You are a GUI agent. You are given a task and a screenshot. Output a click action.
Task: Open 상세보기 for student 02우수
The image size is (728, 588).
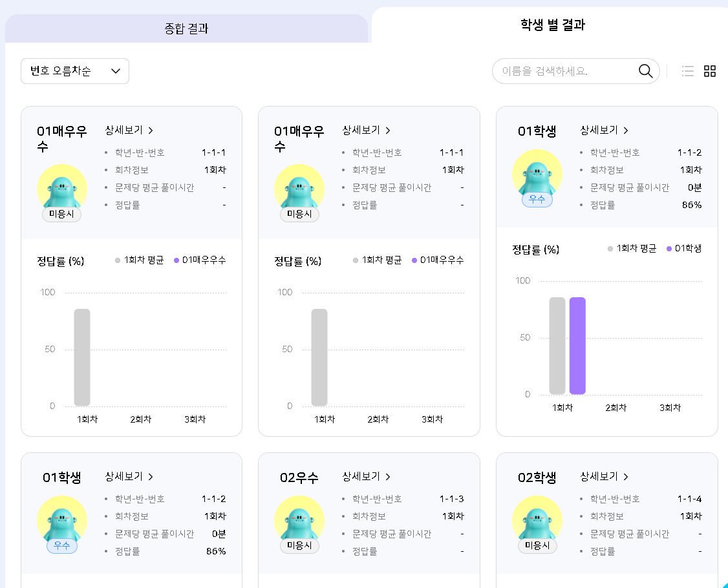click(361, 477)
